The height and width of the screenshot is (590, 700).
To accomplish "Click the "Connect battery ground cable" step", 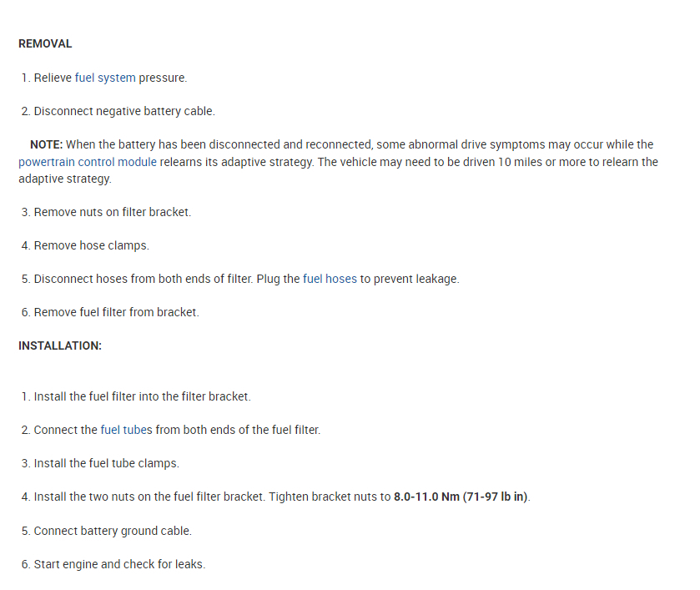I will tap(113, 531).
